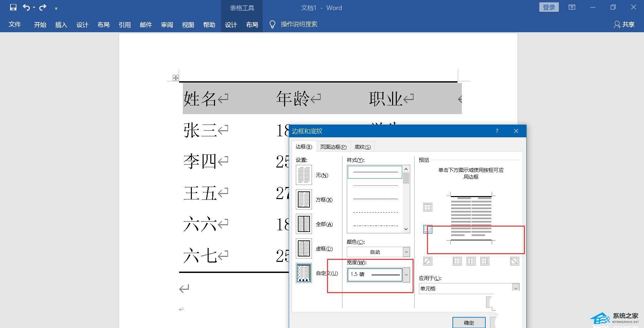Open the ribbon display options
Screen dimensions: 644x328
(x=572, y=7)
